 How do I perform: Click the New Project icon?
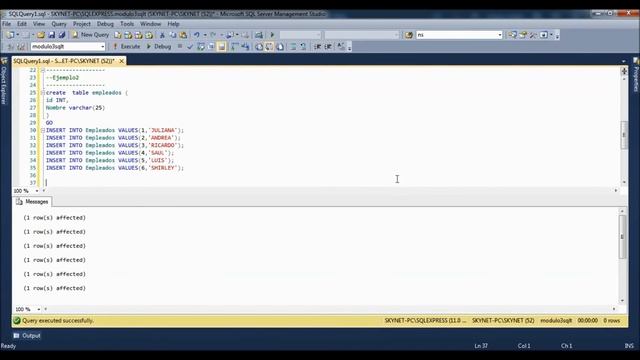tap(10, 35)
